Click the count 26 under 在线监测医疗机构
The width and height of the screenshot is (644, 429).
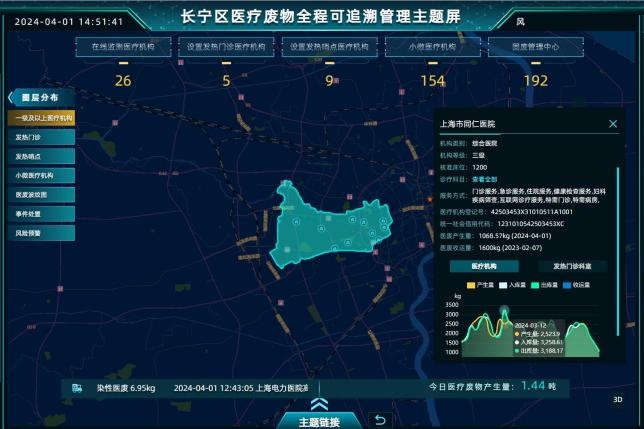point(123,81)
